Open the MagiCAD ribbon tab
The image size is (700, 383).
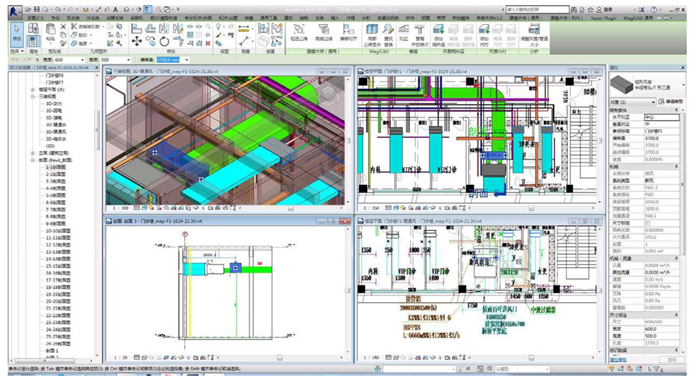(x=638, y=18)
